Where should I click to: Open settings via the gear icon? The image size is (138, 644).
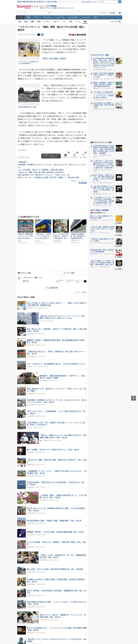click(x=120, y=13)
